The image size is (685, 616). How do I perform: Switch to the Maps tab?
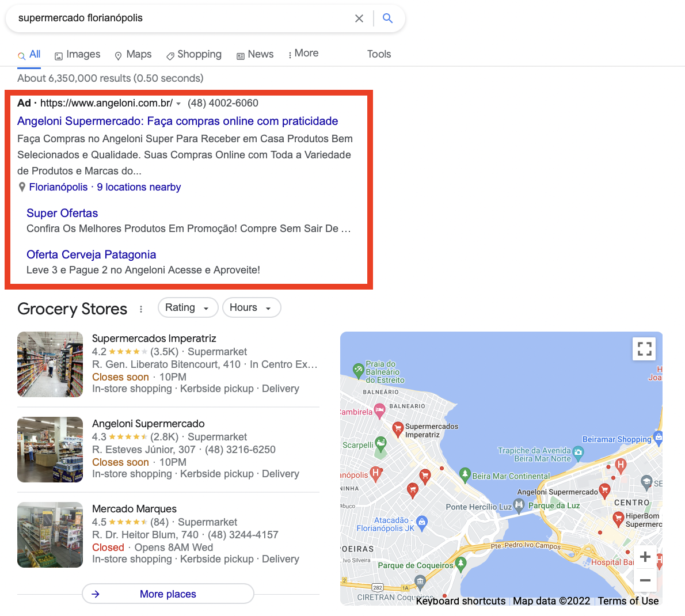[133, 55]
